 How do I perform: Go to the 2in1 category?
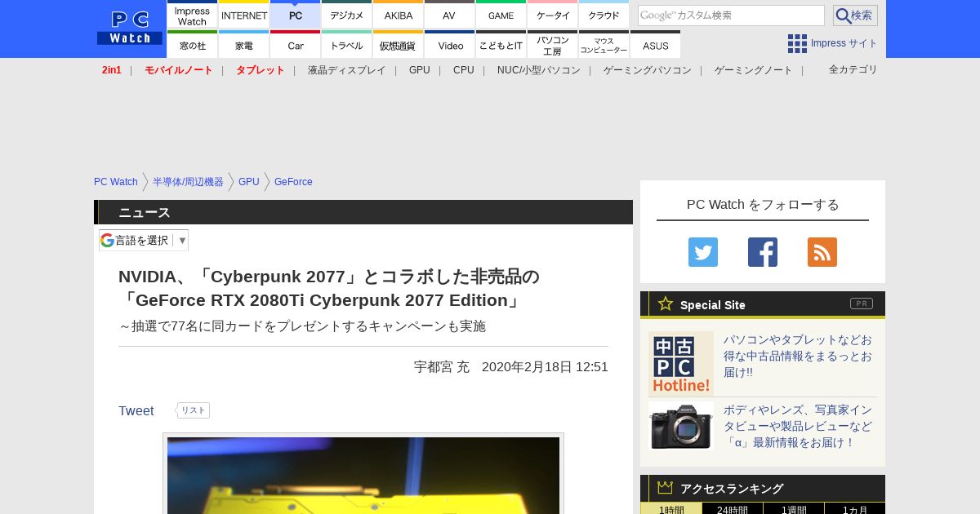[112, 70]
